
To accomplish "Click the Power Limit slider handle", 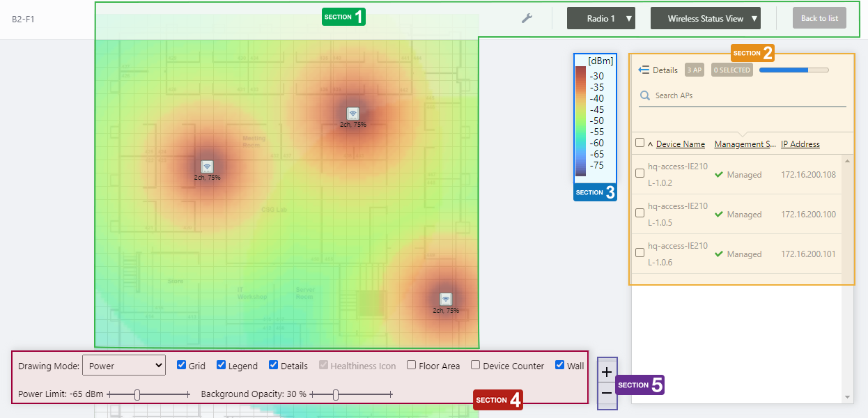I will [x=137, y=394].
